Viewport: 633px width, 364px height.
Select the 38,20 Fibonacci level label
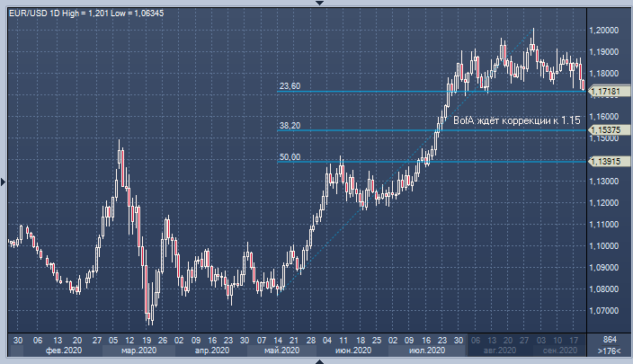click(x=290, y=126)
